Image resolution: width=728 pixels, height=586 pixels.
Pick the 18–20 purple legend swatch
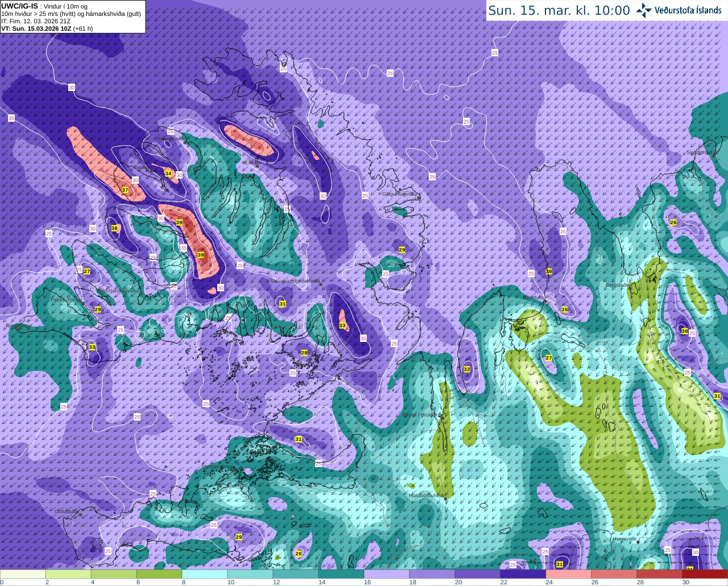point(432,575)
